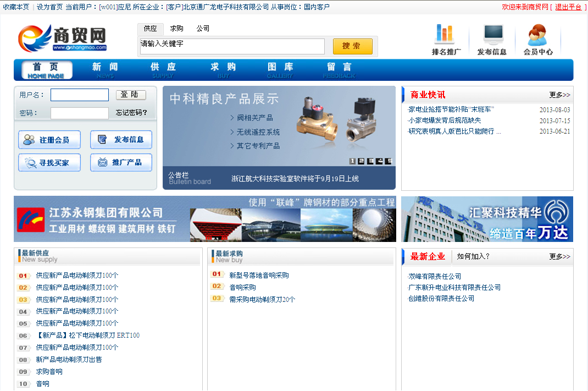Image resolution: width=588 pixels, height=391 pixels.
Task: Open 发布信息 monitor icon in header
Action: pos(492,40)
